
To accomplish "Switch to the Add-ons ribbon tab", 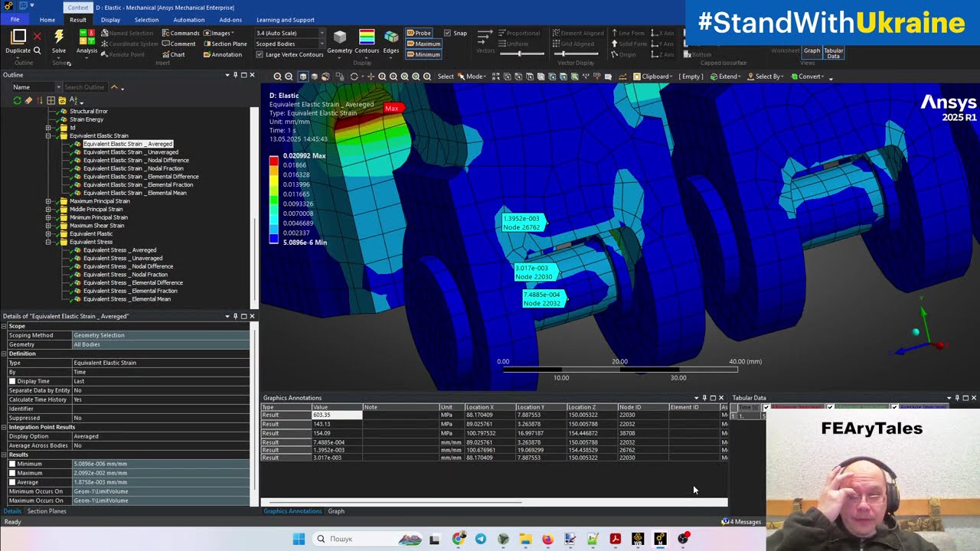I will point(230,20).
